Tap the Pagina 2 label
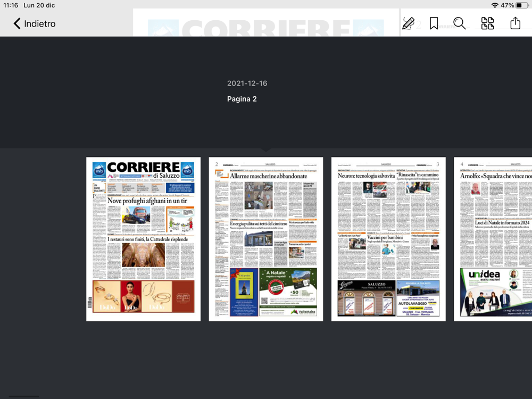The image size is (532, 399). pyautogui.click(x=242, y=99)
